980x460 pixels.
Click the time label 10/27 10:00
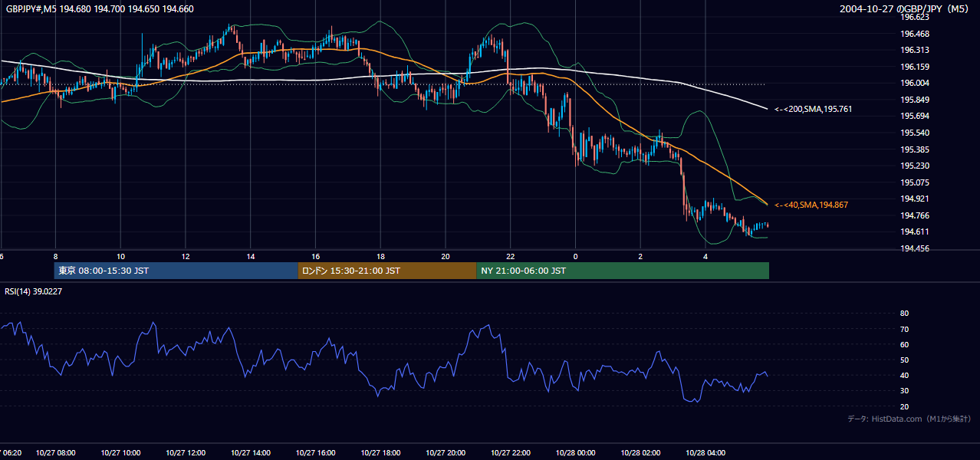coord(121,453)
